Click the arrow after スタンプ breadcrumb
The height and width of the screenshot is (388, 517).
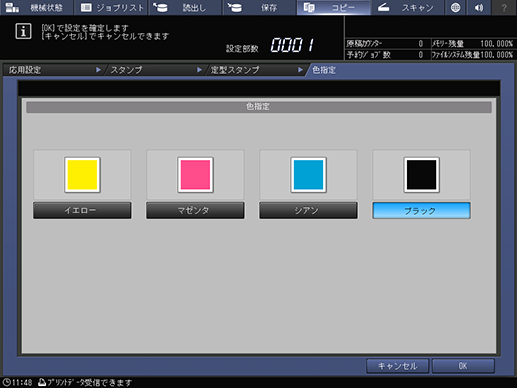tap(199, 70)
